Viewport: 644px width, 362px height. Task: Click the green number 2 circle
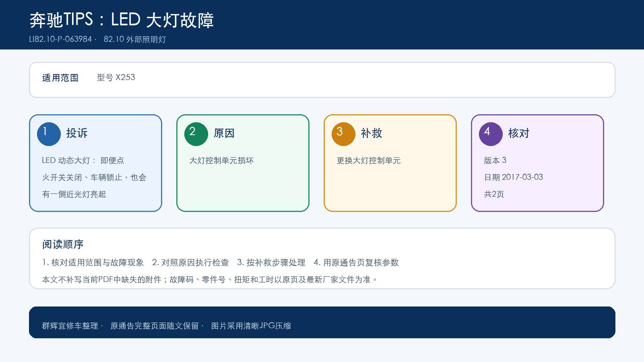[196, 134]
